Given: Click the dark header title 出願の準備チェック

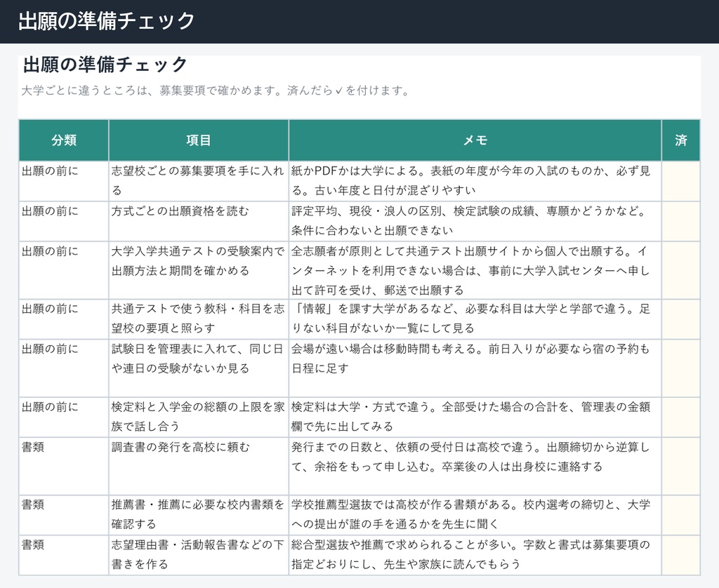Looking at the screenshot, I should tap(107, 21).
